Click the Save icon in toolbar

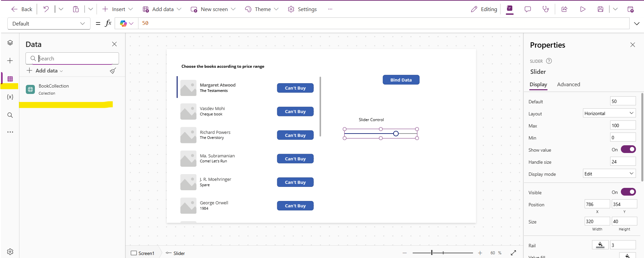coord(600,9)
